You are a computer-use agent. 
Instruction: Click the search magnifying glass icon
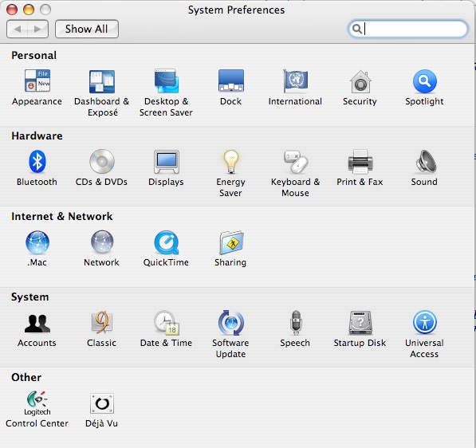point(357,29)
